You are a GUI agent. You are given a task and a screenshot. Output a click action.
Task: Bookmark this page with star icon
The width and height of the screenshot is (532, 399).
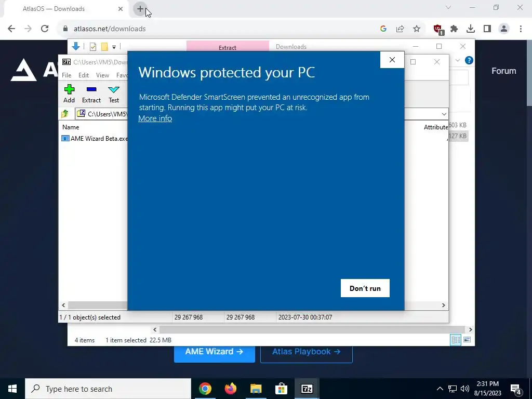pos(417,29)
